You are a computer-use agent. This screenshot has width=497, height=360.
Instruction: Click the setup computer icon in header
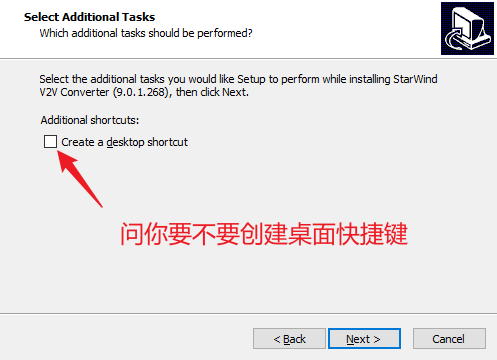(467, 28)
